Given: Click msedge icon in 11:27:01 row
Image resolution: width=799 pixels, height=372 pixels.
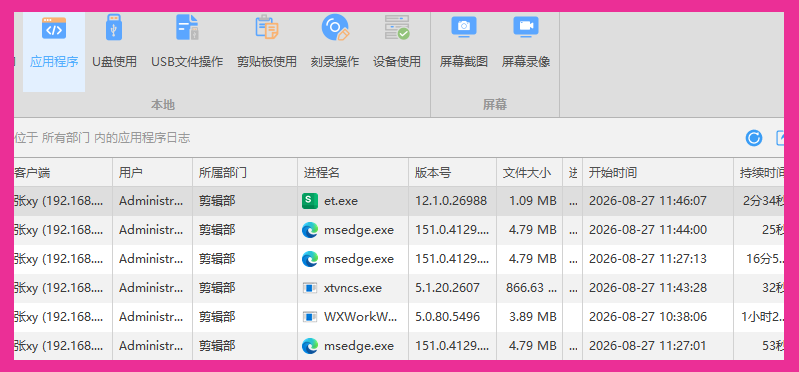Looking at the screenshot, I should (310, 346).
